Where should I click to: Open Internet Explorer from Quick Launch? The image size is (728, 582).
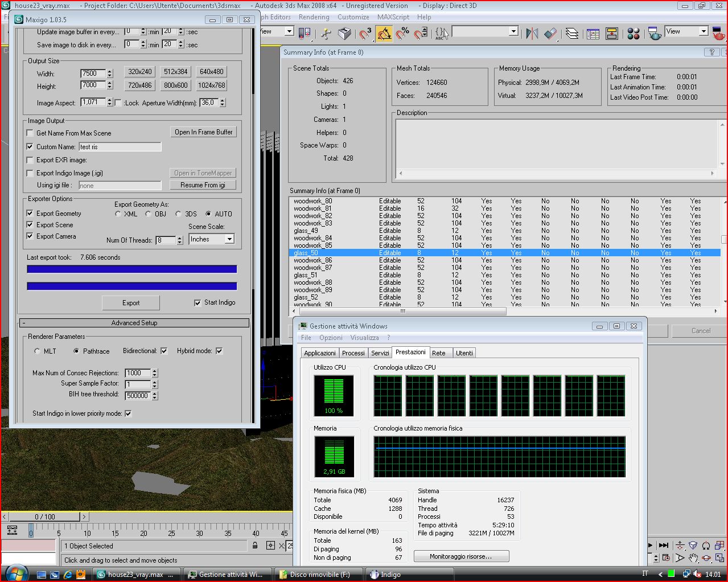(x=68, y=575)
